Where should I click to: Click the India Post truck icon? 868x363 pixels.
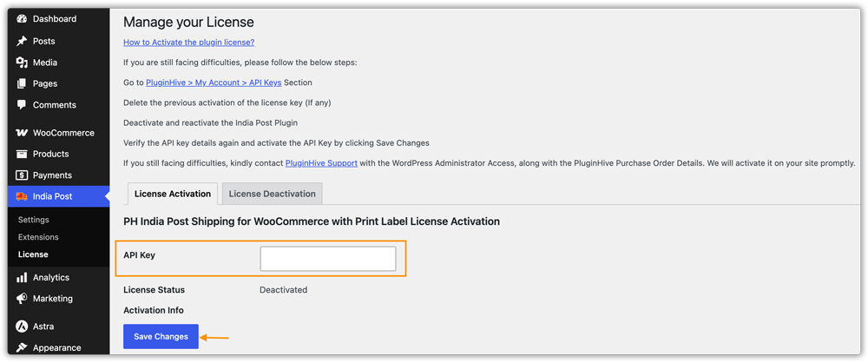point(22,197)
